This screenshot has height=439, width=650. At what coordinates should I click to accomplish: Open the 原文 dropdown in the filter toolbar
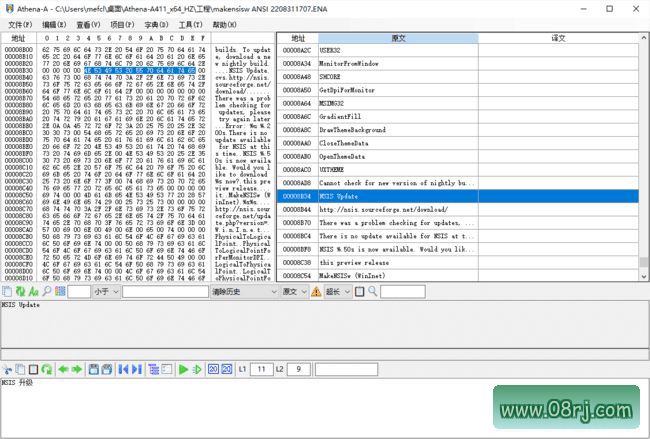point(294,291)
